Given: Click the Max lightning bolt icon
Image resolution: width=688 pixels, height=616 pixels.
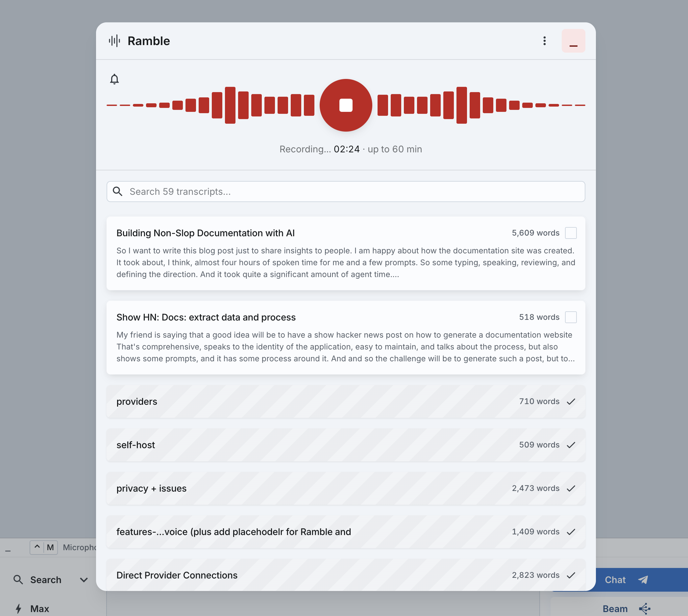Looking at the screenshot, I should pyautogui.click(x=19, y=608).
